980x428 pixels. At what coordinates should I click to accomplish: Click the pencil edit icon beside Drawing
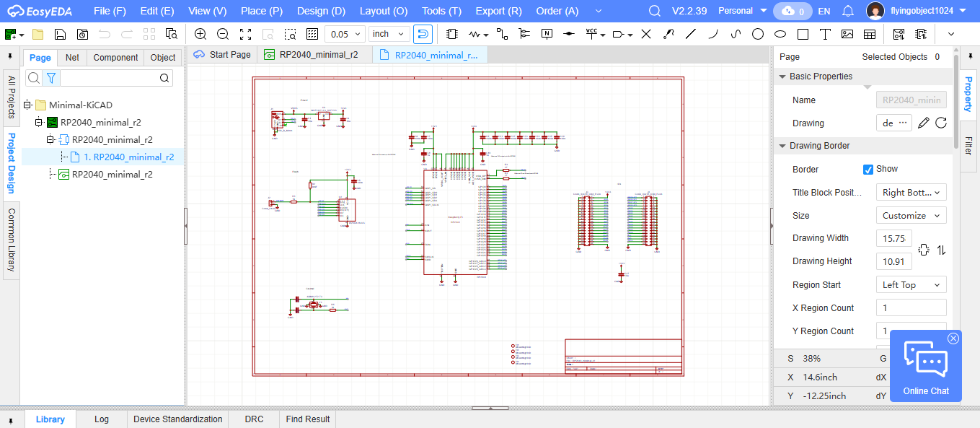click(924, 123)
